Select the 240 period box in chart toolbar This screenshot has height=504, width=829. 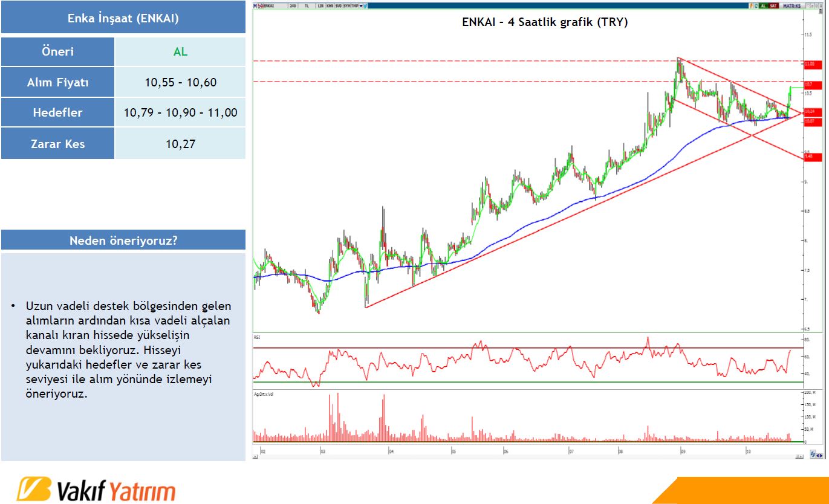coord(293,6)
